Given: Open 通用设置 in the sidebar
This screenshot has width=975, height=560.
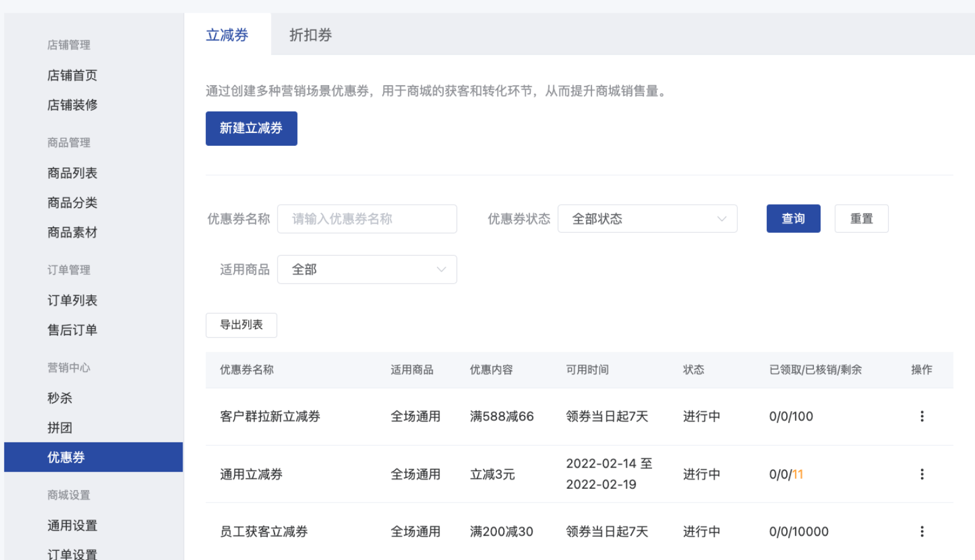Looking at the screenshot, I should coord(72,525).
